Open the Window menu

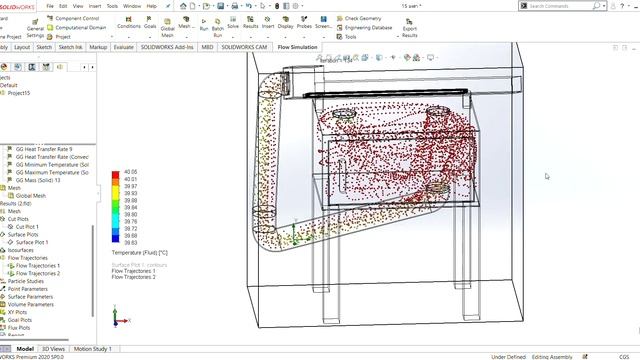(132, 6)
